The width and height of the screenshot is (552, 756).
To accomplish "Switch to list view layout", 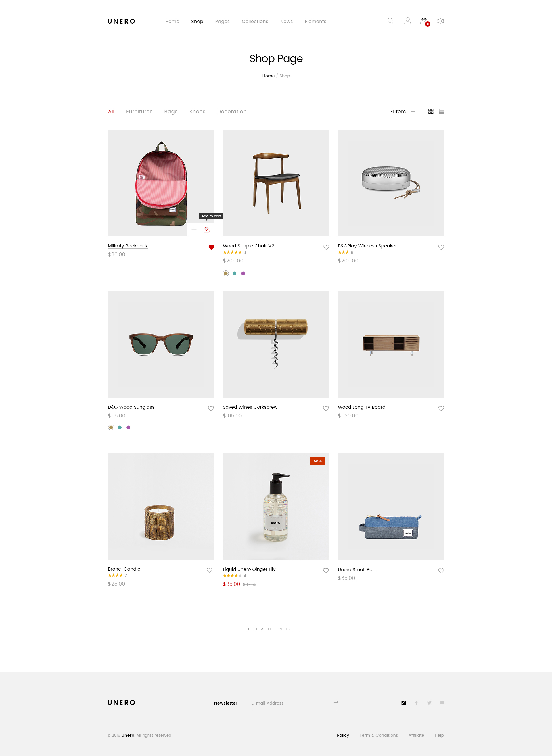I will click(441, 111).
